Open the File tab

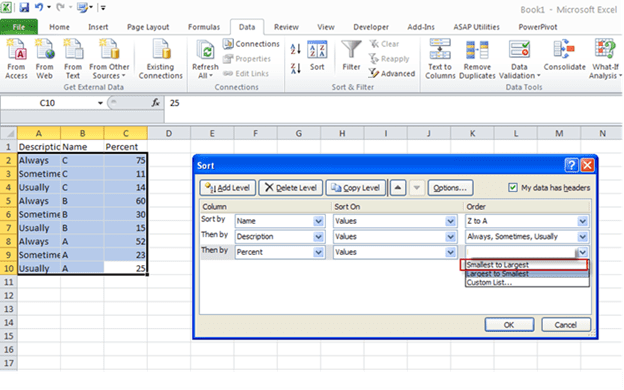tap(19, 27)
